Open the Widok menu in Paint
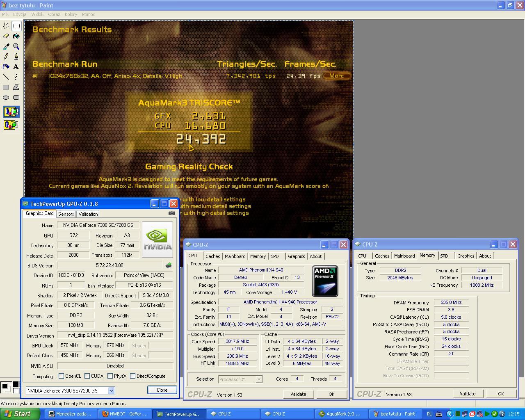The height and width of the screenshot is (420, 525). tap(37, 14)
